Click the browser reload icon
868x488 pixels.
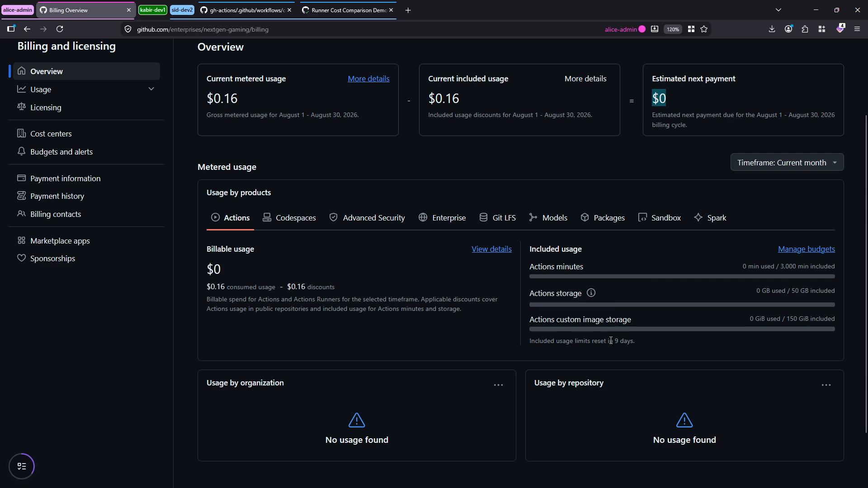point(60,29)
